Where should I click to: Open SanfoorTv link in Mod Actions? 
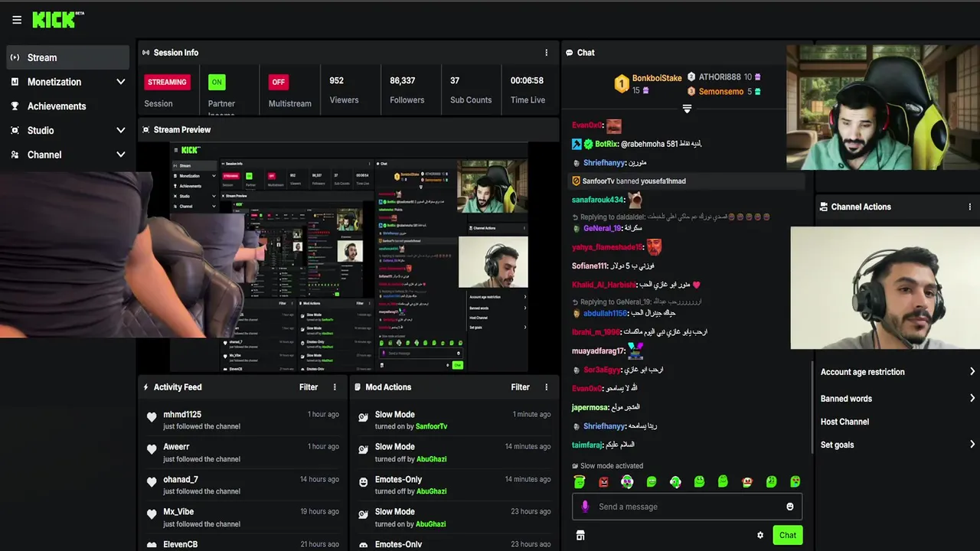coord(432,426)
